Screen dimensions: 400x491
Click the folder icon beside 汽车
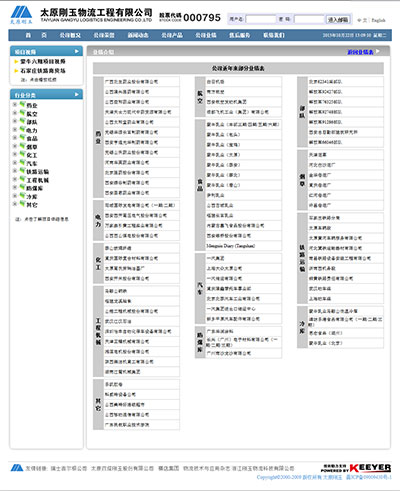pyautogui.click(x=22, y=163)
